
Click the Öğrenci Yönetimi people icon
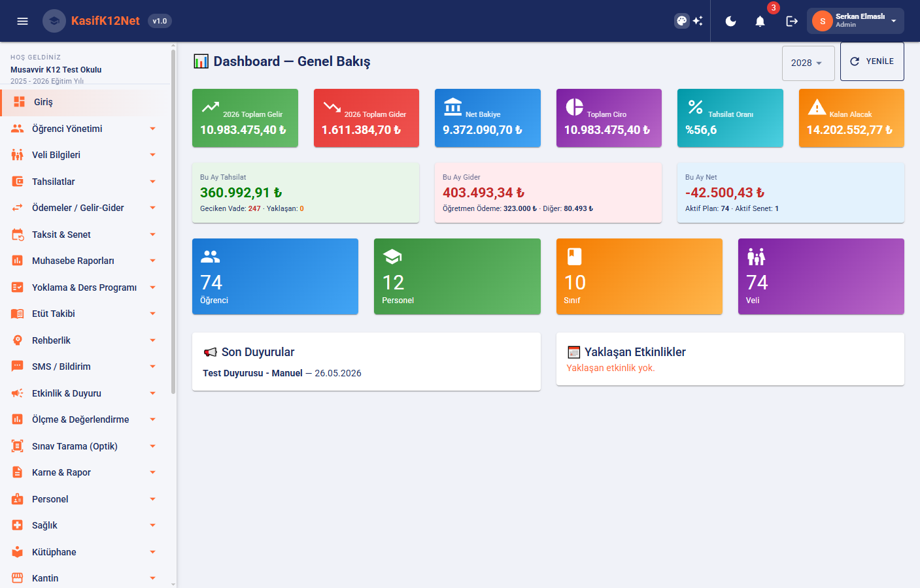[18, 129]
